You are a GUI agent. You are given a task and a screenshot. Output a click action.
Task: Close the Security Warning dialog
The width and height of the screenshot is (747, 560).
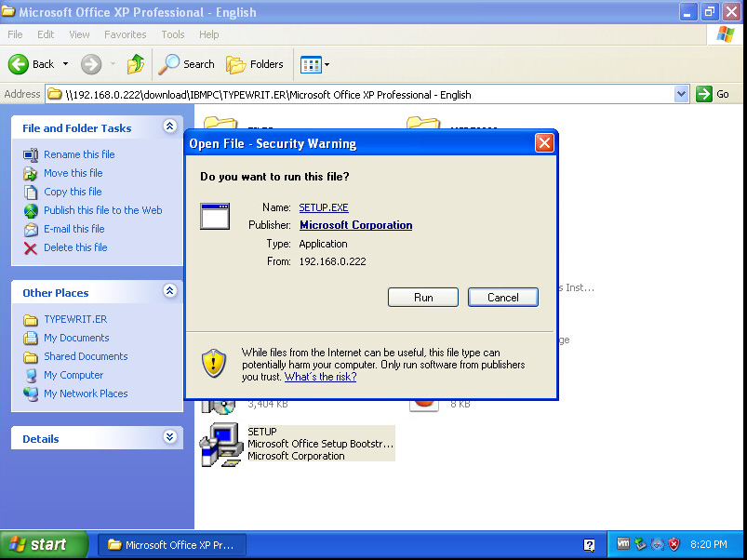pos(544,143)
